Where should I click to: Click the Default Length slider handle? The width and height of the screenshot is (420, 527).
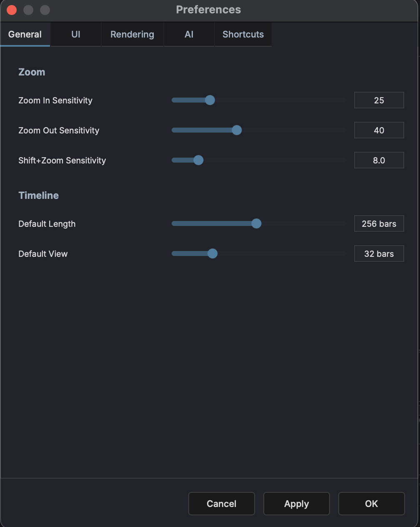tap(256, 223)
